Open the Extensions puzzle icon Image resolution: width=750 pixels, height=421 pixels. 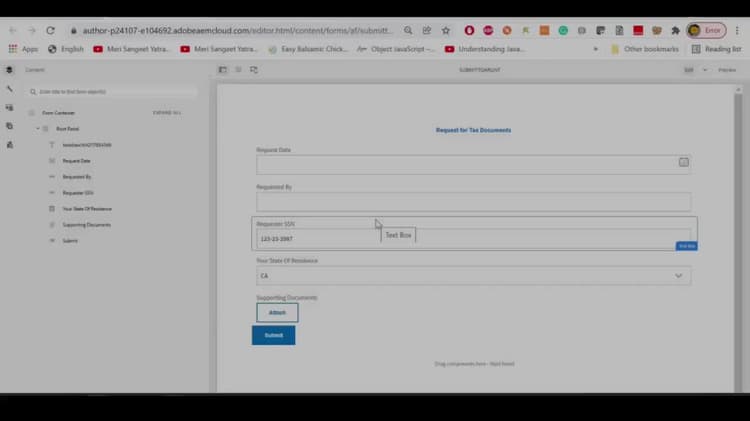point(675,31)
